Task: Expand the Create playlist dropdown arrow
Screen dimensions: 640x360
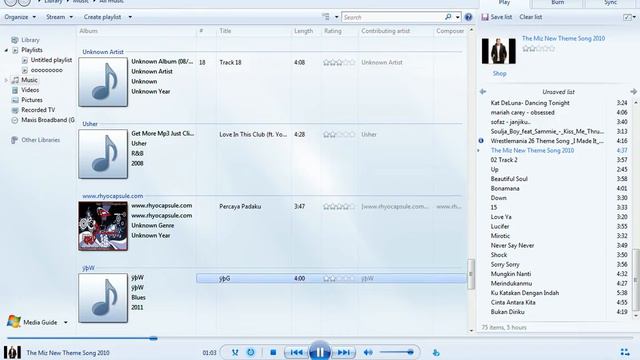Action: (x=130, y=17)
